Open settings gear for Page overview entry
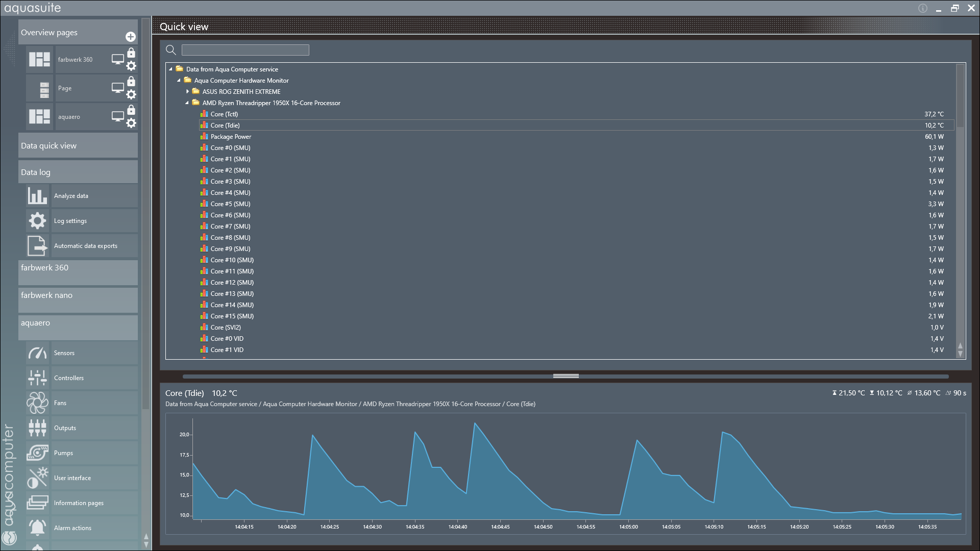The image size is (980, 551). click(x=131, y=94)
